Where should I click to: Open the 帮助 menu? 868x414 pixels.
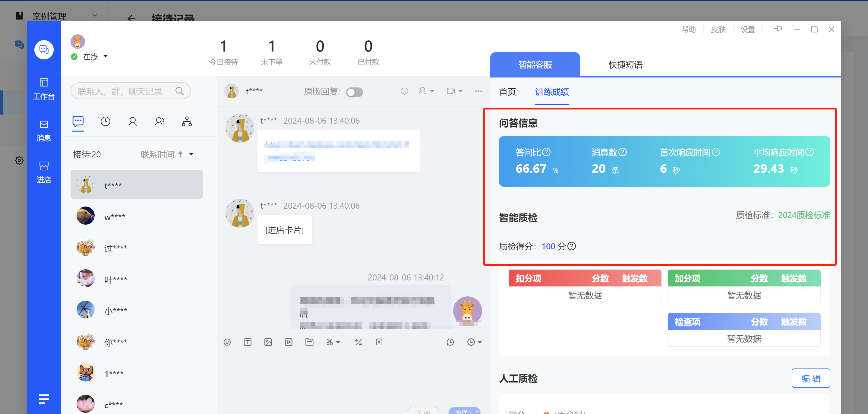point(688,29)
